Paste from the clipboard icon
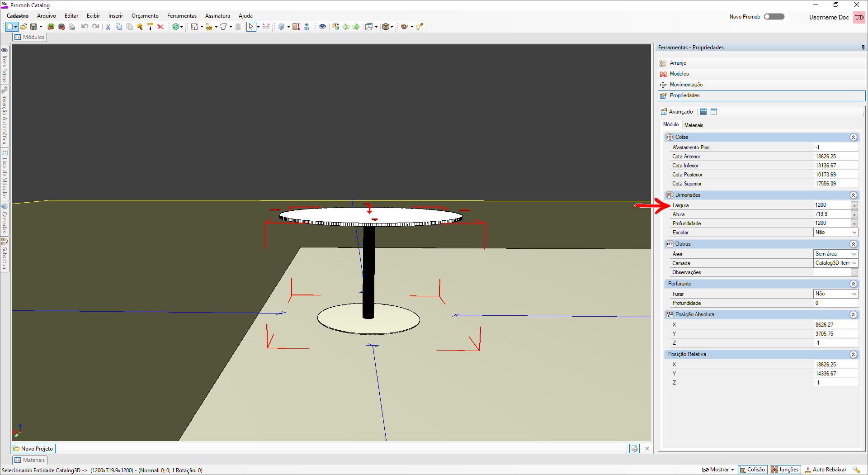868x475 pixels. click(129, 27)
